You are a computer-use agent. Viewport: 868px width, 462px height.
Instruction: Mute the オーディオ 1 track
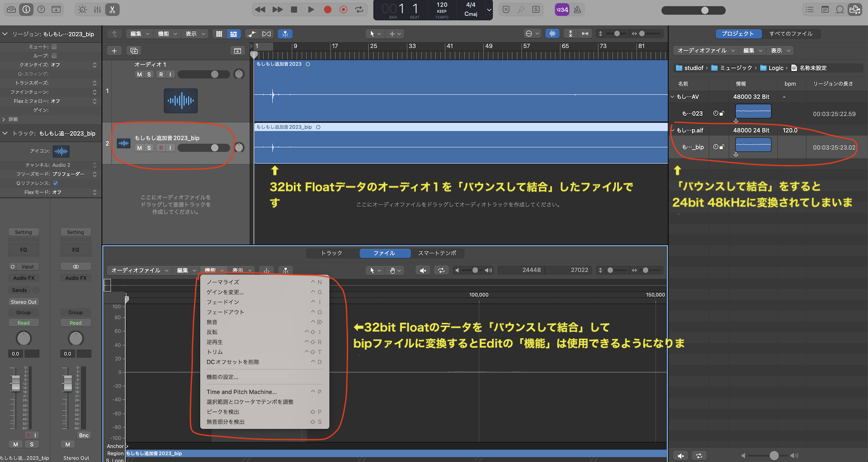click(x=139, y=74)
